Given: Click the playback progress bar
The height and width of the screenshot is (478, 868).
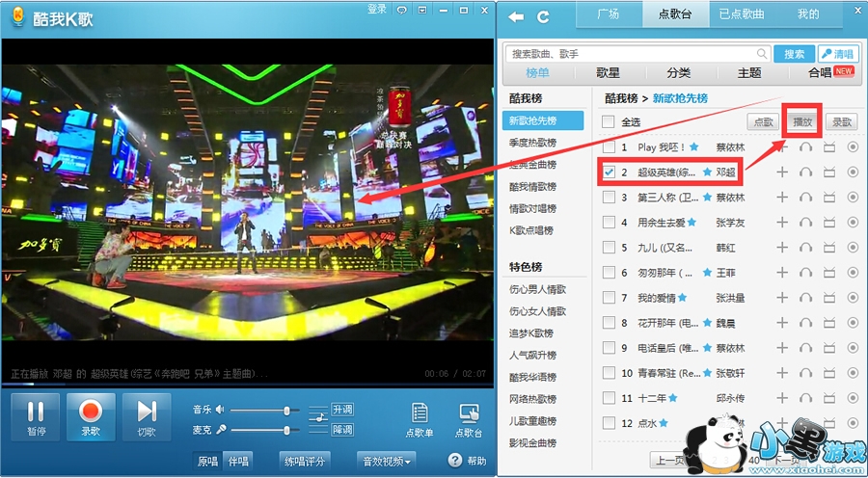Looking at the screenshot, I should pyautogui.click(x=247, y=384).
